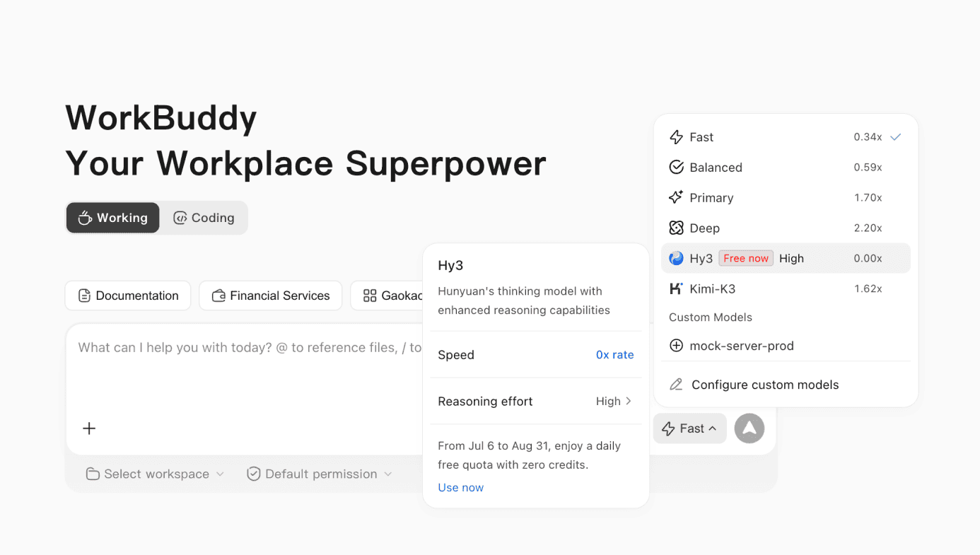
Task: Choose Kimi-K3 from the model list
Action: (786, 289)
